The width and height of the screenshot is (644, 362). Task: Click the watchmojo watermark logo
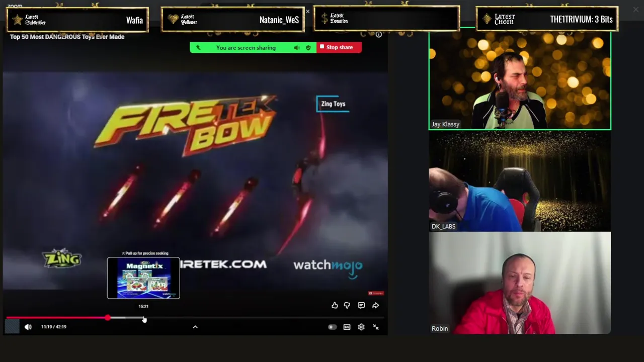pos(328,266)
